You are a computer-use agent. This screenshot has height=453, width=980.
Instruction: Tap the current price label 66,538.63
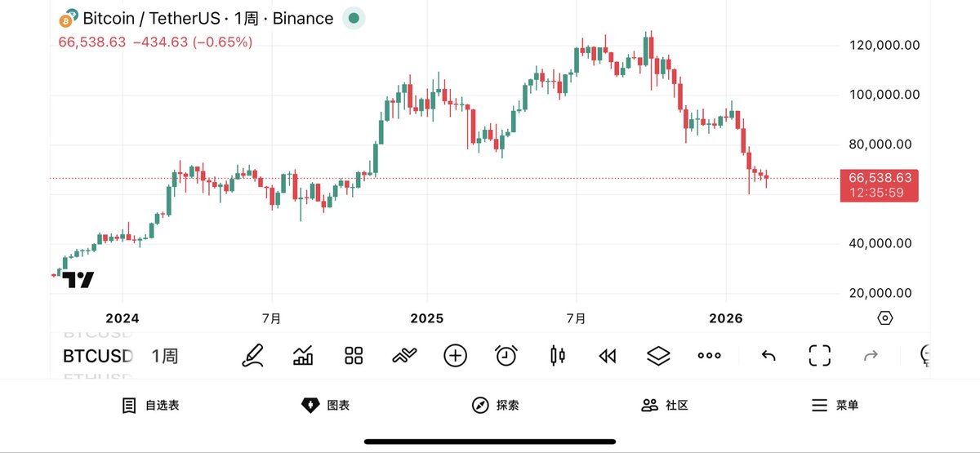pyautogui.click(x=879, y=178)
